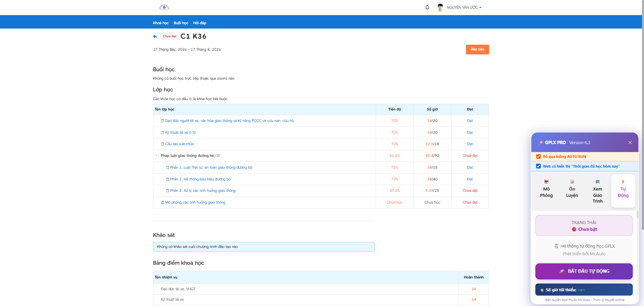The image size is (644, 306).
Task: Click Chưa học progress in Mô phỏng row
Action: [394, 203]
